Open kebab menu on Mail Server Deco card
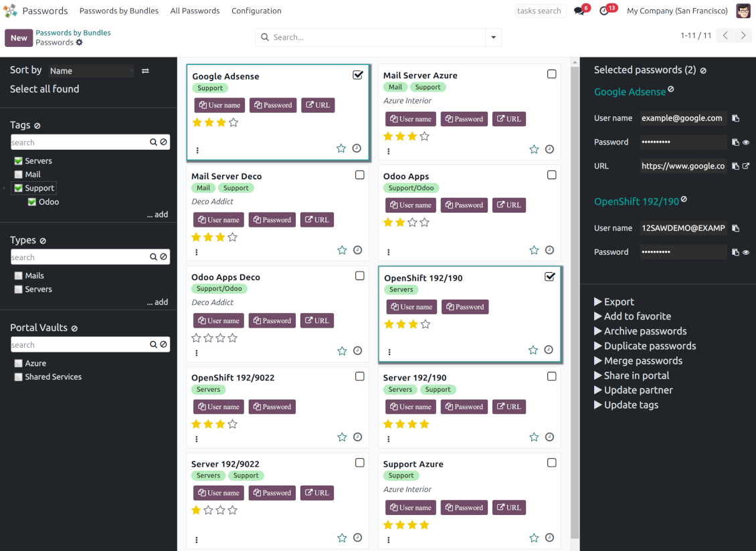The width and height of the screenshot is (756, 551). 196,252
